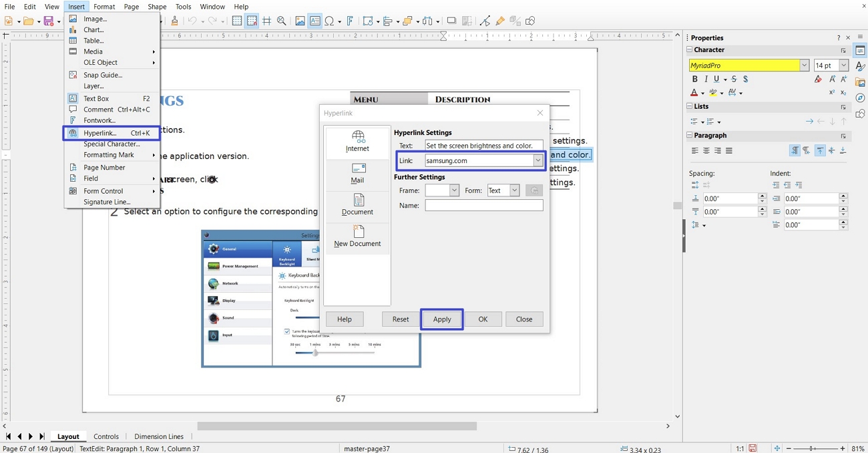Viewport: 868px width, 453px height.
Task: Select the Internet hyperlink type icon
Action: tap(358, 142)
